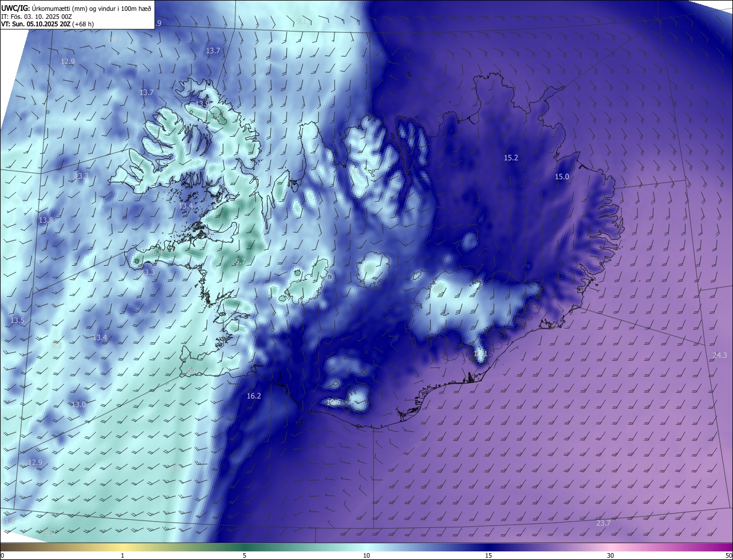
Task: Click the 13.9 value on the map
Action: click(x=203, y=104)
